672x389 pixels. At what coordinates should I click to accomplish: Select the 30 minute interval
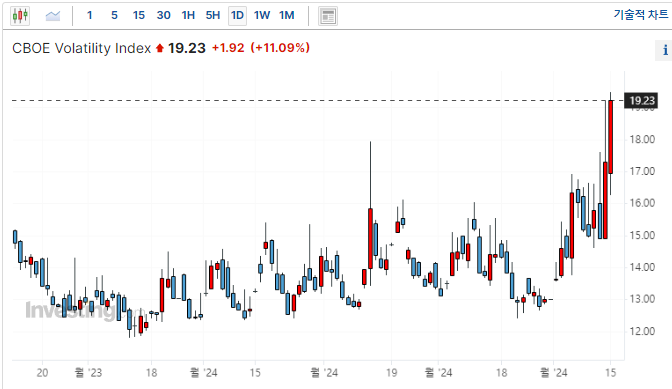(163, 15)
